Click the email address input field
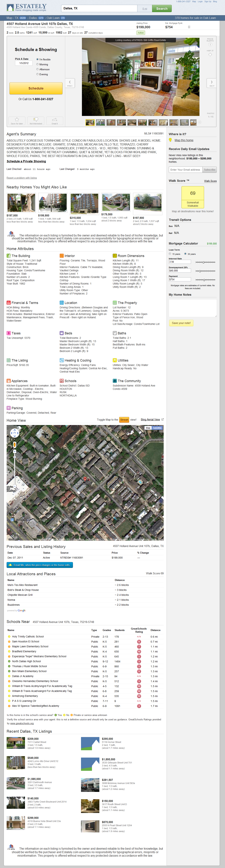225x868 pixels. pyautogui.click(x=186, y=169)
